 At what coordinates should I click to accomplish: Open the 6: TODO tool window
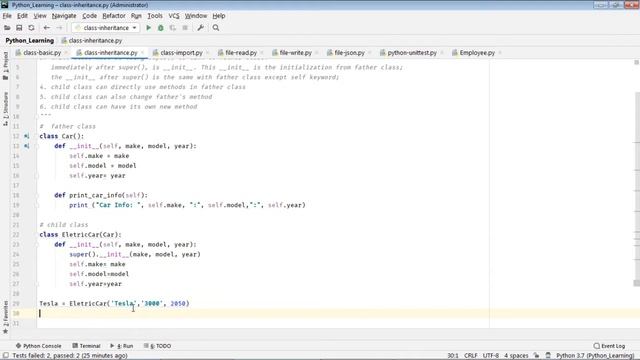pyautogui.click(x=158, y=346)
